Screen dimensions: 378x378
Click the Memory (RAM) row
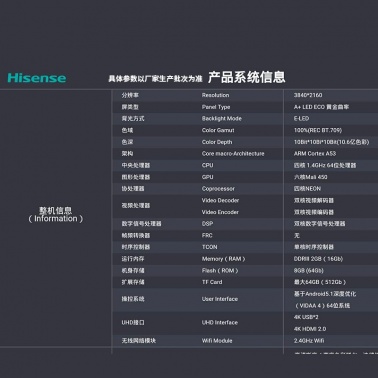pos(245,259)
